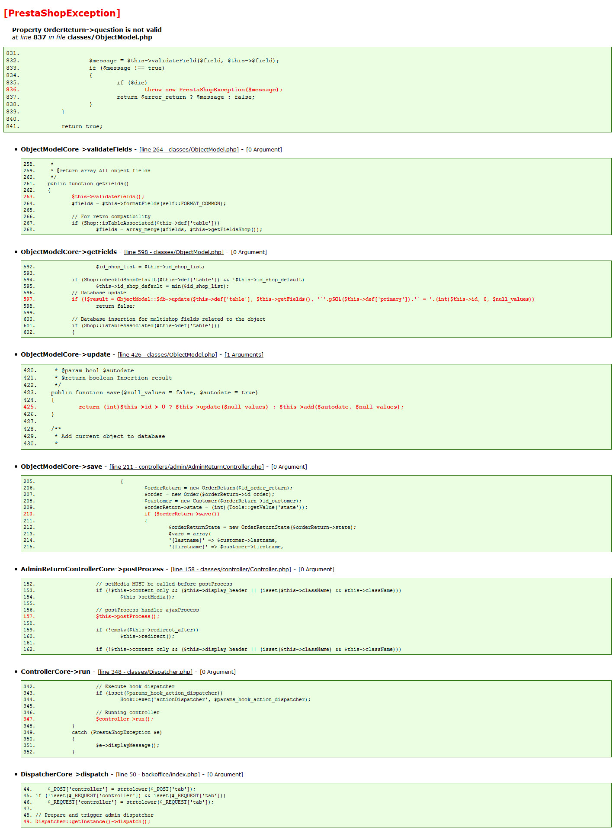616x840 pixels.
Task: Click the '$fields = $this->formatFields' line 264
Action: coord(149,204)
